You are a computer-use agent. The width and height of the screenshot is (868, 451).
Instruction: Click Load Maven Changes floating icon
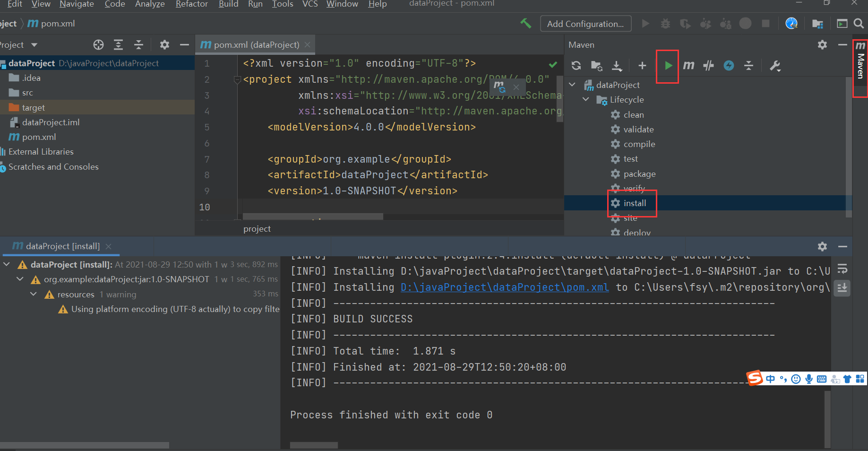(x=499, y=87)
